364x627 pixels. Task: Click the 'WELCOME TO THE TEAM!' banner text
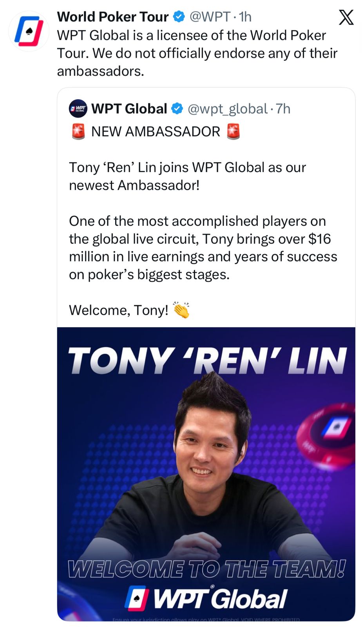click(x=206, y=569)
